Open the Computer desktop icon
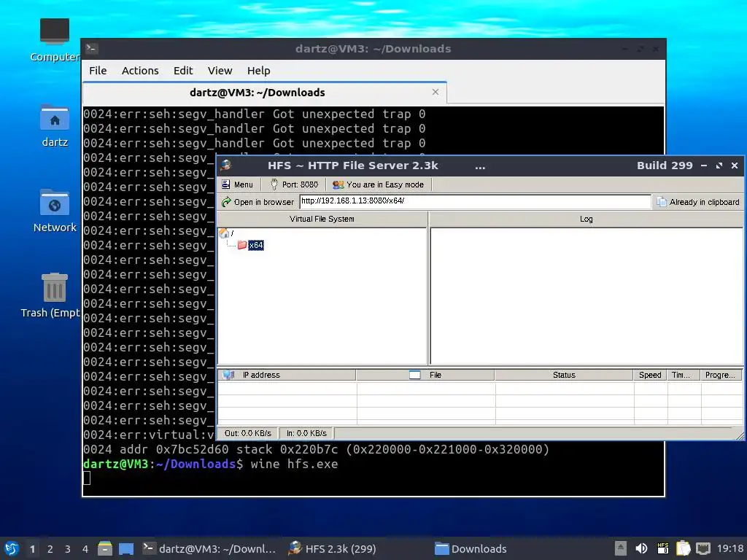Image resolution: width=747 pixels, height=560 pixels. coord(54,40)
